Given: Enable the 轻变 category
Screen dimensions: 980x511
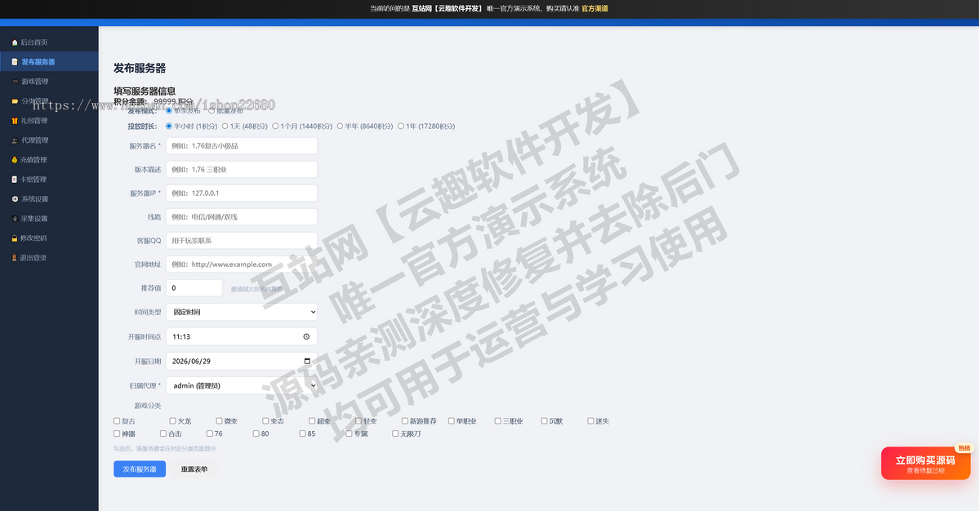Looking at the screenshot, I should [x=359, y=421].
